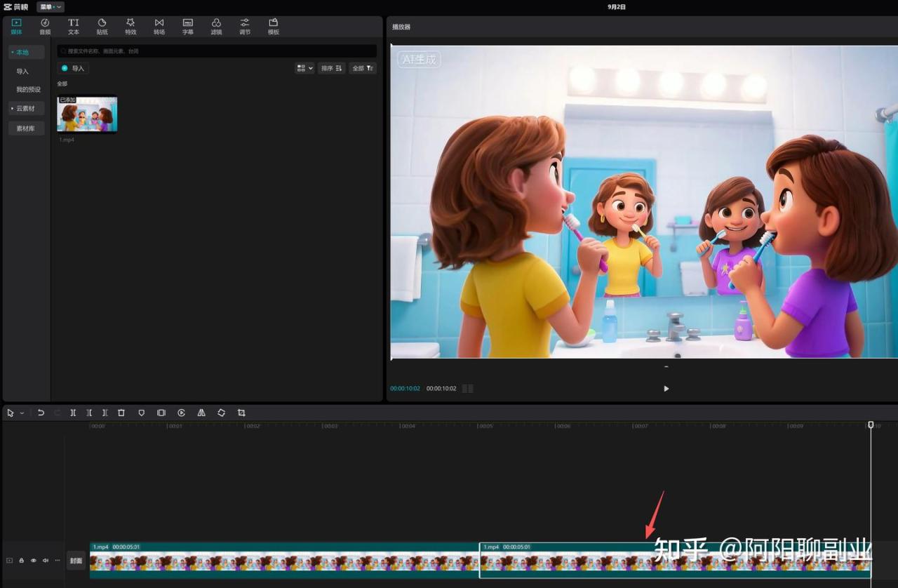Image resolution: width=898 pixels, height=588 pixels.
Task: Open the 特效 effects panel
Action: 130,27
